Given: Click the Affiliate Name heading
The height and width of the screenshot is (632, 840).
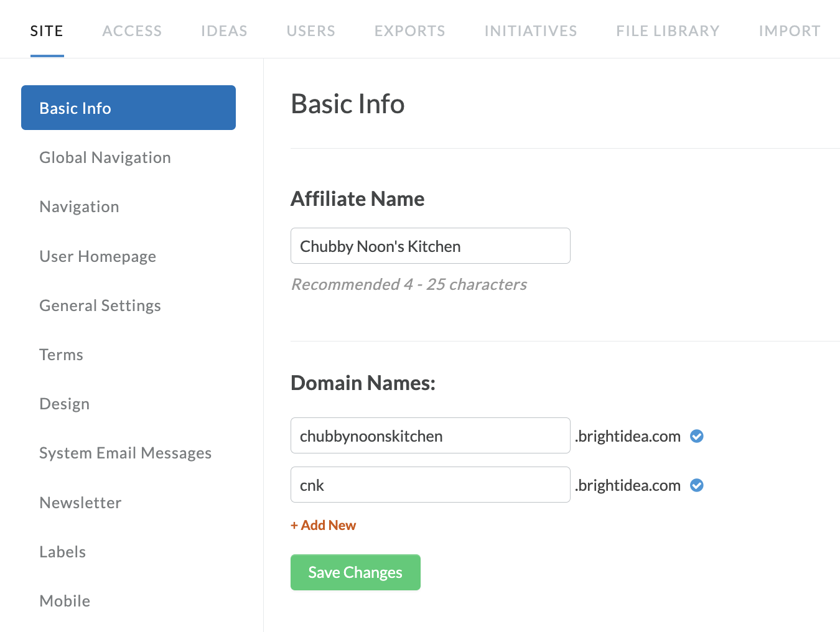Looking at the screenshot, I should [358, 198].
